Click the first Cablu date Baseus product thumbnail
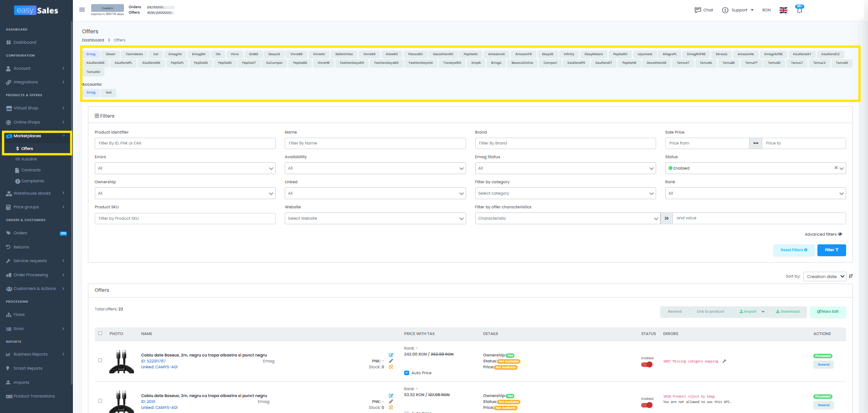The height and width of the screenshot is (413, 868). tap(122, 361)
